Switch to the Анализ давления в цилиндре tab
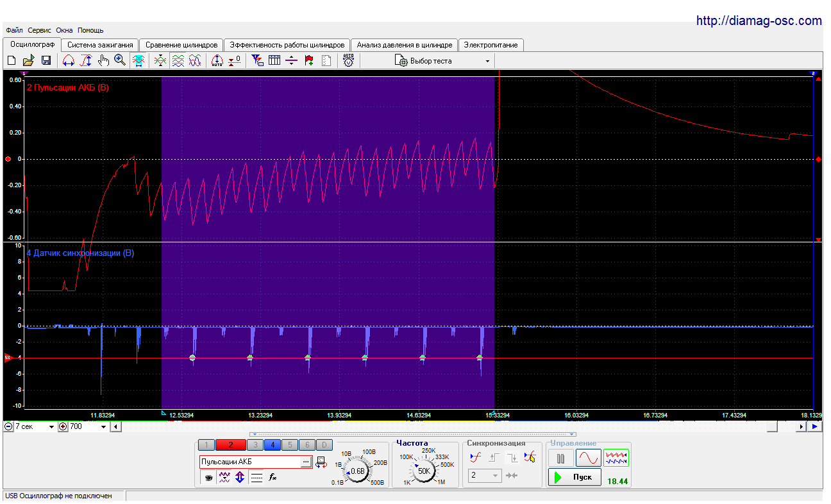 (x=405, y=45)
